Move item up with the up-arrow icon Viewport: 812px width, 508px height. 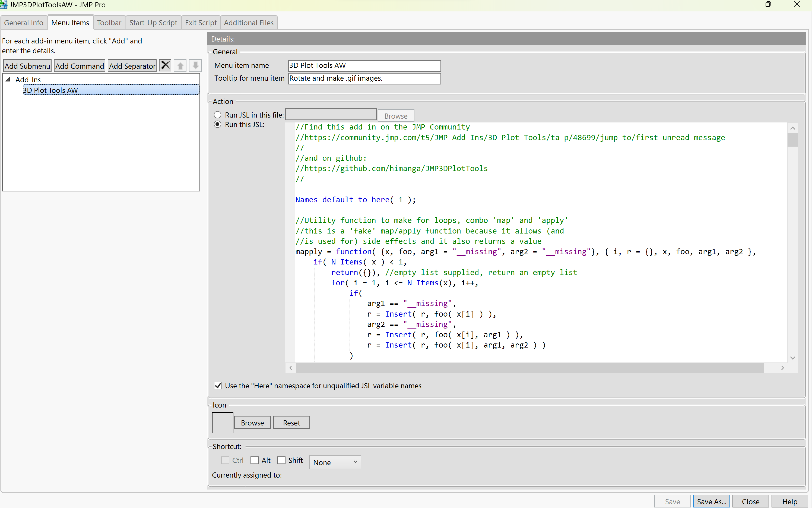(x=180, y=65)
